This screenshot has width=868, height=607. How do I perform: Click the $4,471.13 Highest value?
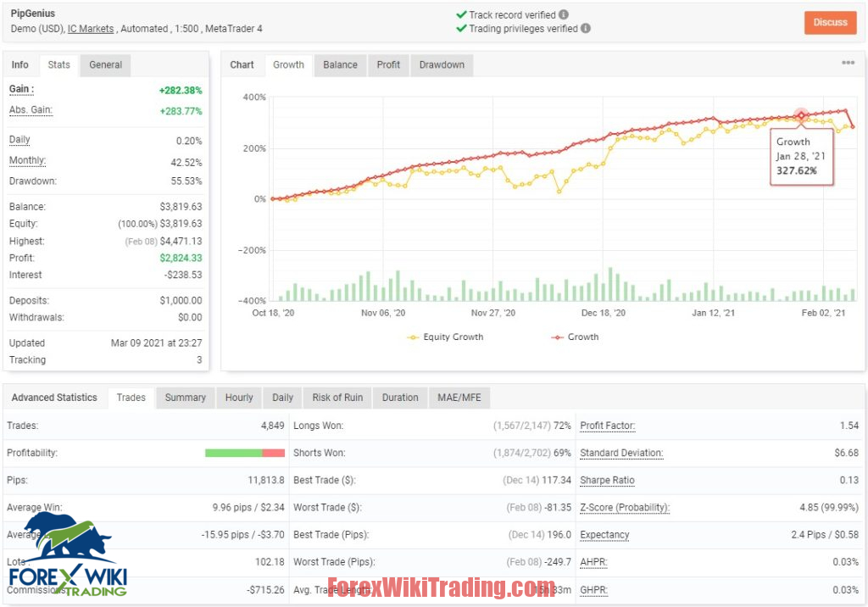[181, 242]
